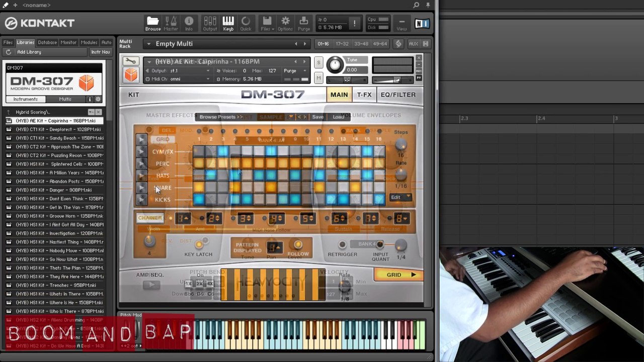
Task: Play the CYM/FX row
Action: (x=141, y=151)
